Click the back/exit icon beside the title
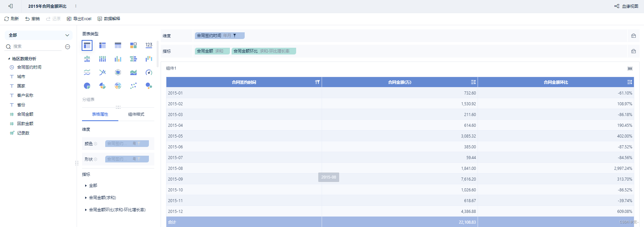Viewport: 644px width, 227px height. click(x=10, y=6)
